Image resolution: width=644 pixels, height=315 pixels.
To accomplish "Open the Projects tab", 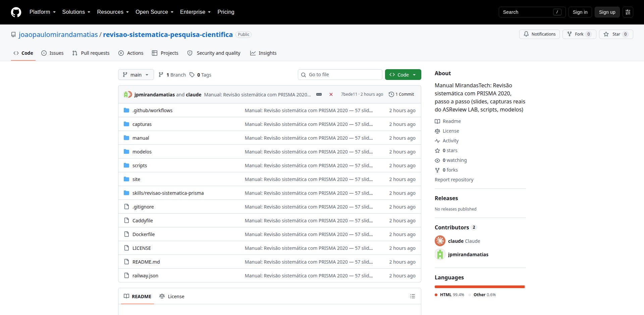I will (165, 53).
